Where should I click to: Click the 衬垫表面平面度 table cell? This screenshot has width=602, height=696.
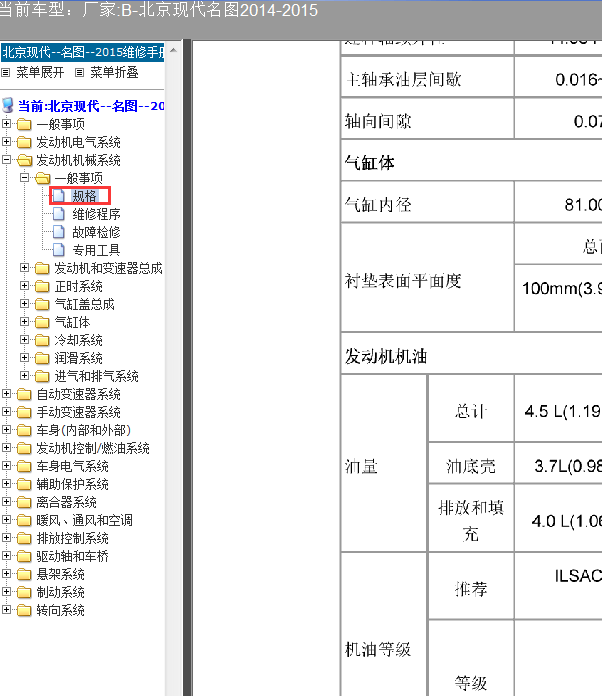click(427, 277)
